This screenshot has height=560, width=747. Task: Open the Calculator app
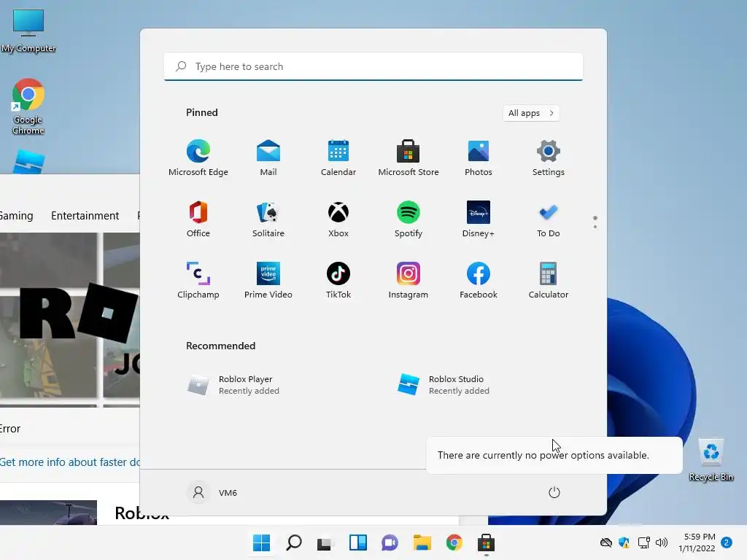tap(549, 281)
